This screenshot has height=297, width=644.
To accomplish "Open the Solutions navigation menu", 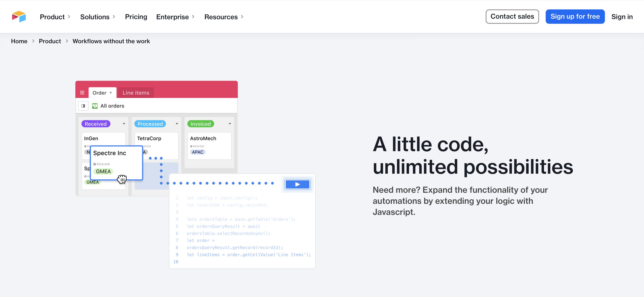I will (x=98, y=17).
